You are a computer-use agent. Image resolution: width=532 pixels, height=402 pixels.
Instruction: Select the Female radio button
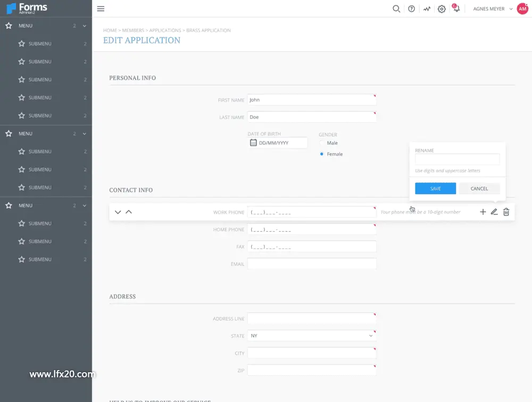(x=322, y=154)
